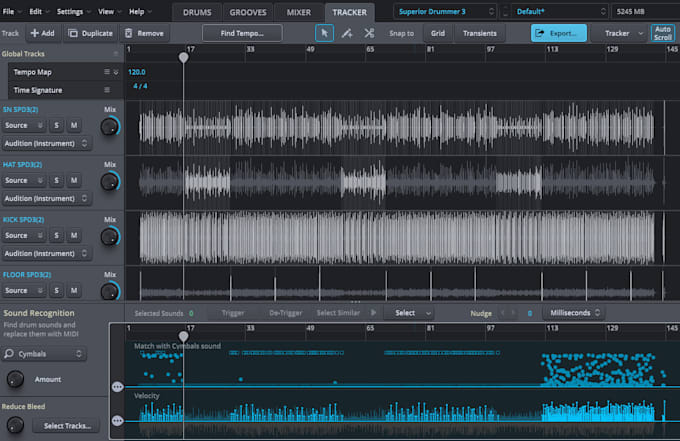Open the File menu

11,12
